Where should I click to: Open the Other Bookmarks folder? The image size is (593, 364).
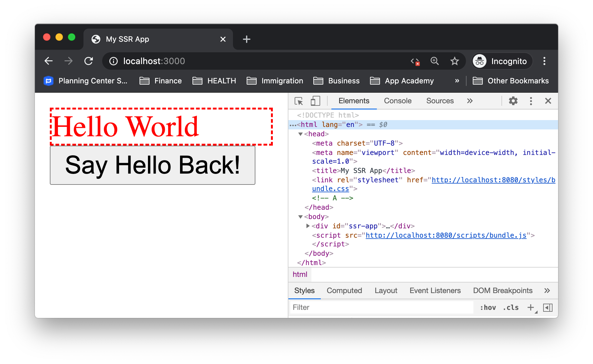511,81
